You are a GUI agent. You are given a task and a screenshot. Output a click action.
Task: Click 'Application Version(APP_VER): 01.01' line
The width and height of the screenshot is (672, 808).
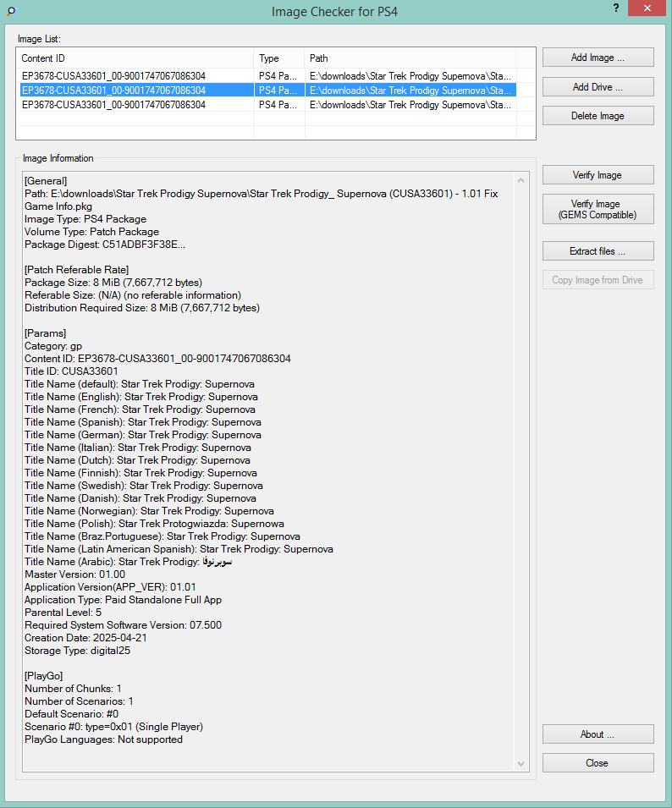(110, 587)
